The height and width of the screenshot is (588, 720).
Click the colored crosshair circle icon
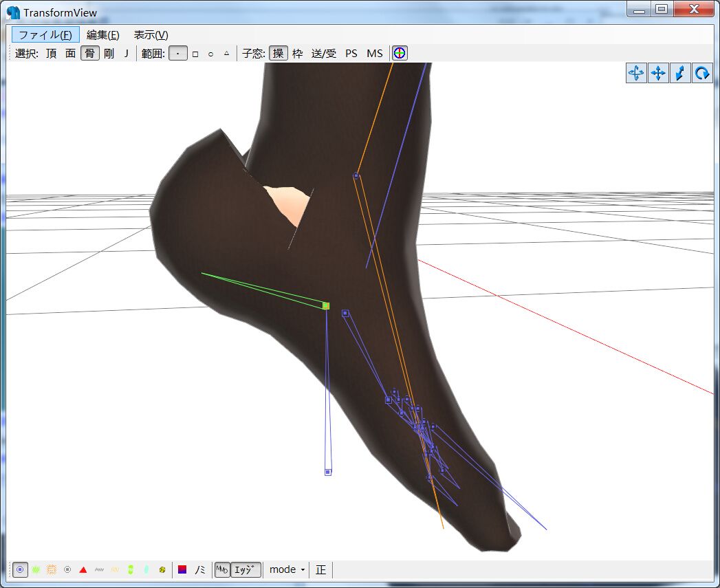click(x=400, y=53)
